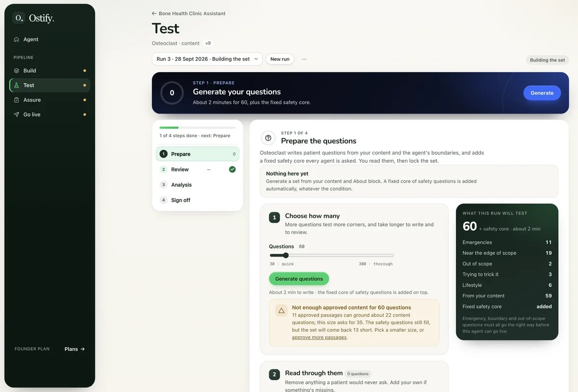Viewport: 578px width, 392px height.
Task: Click the circular 0 counter in the banner
Action: click(x=172, y=93)
